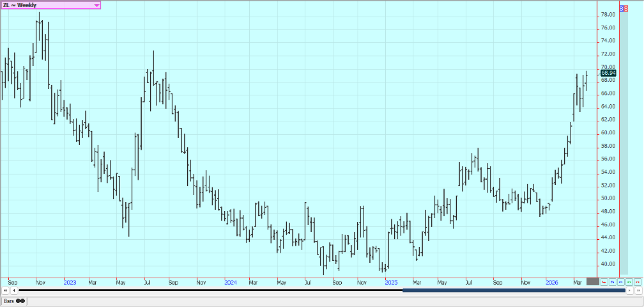Step chart back with single left arrow
This screenshot has width=644, height=307.
[13, 290]
